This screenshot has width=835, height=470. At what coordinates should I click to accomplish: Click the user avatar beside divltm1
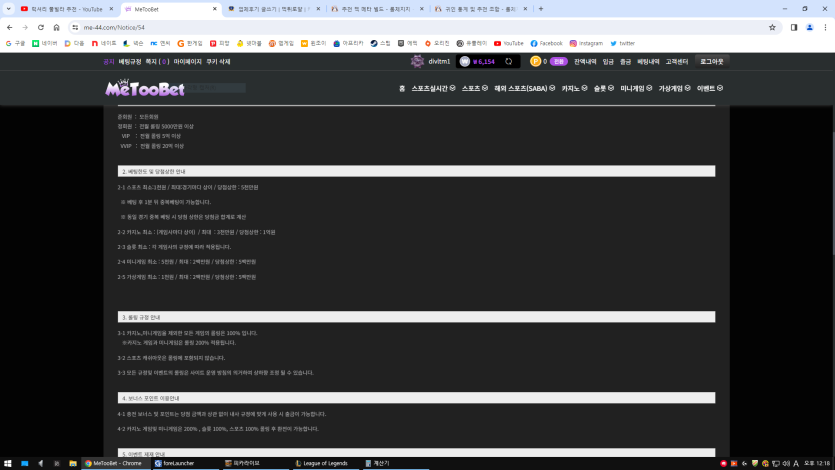[417, 61]
